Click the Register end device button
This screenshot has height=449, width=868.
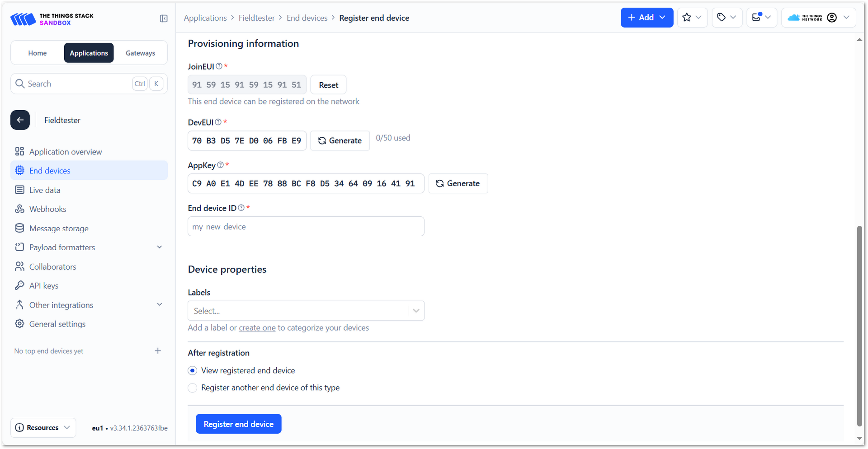point(238,424)
